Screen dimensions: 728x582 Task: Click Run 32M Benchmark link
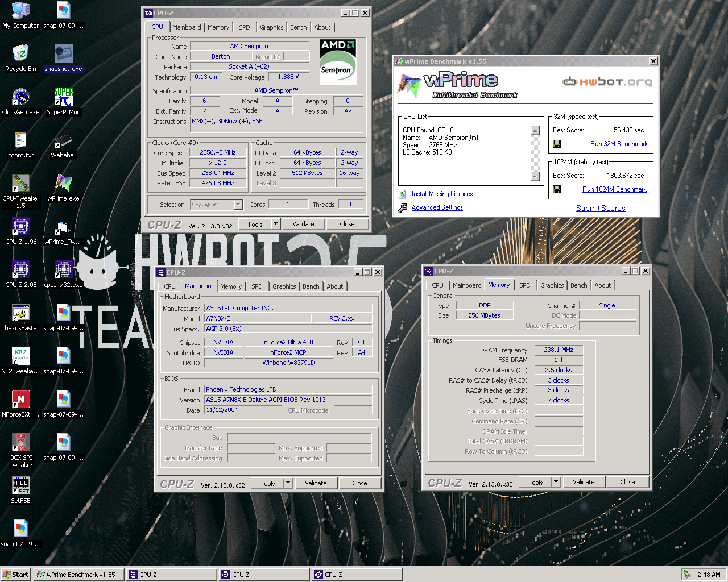(x=619, y=144)
